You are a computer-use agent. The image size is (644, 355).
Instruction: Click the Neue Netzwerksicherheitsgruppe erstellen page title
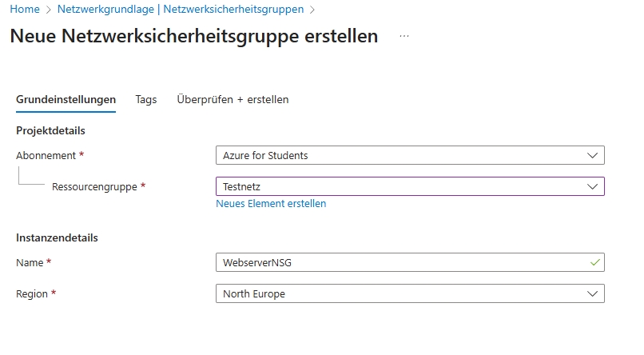coord(193,37)
